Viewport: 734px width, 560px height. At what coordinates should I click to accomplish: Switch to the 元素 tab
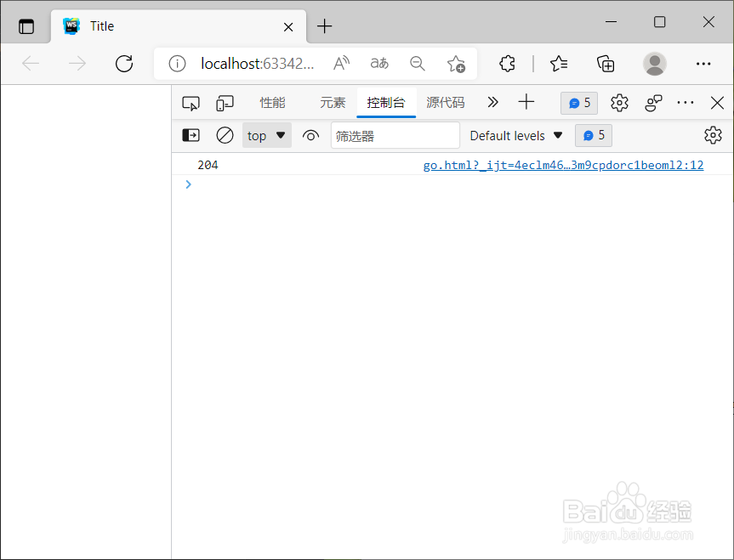[333, 103]
